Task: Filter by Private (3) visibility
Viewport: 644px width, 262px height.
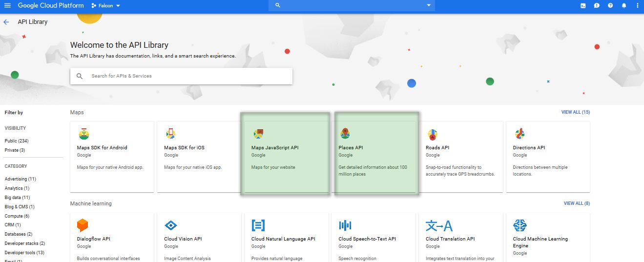Action: pos(15,150)
